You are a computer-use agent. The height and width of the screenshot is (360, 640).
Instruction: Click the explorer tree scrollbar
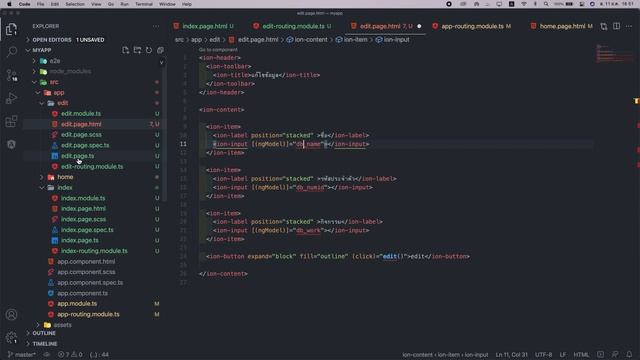tap(164, 134)
